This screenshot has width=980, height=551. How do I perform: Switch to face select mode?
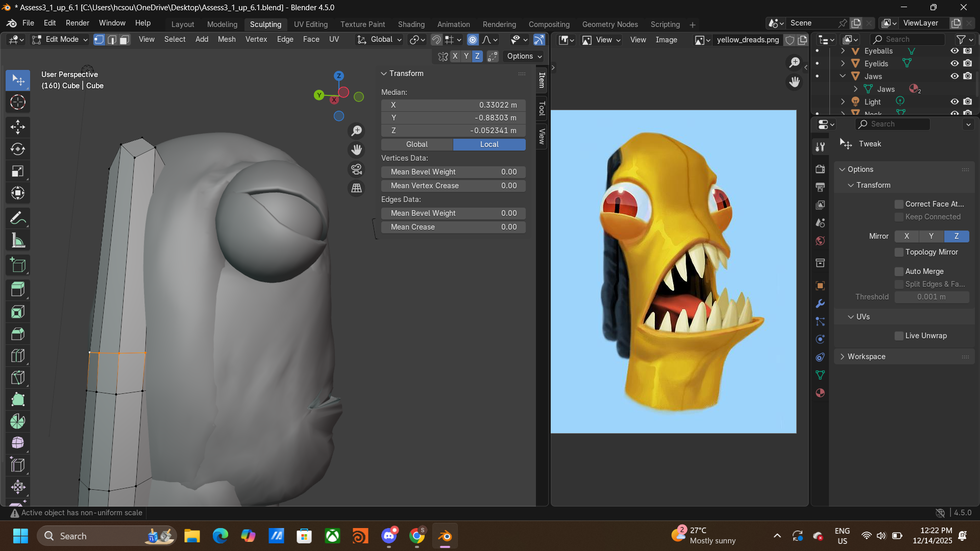tap(125, 40)
